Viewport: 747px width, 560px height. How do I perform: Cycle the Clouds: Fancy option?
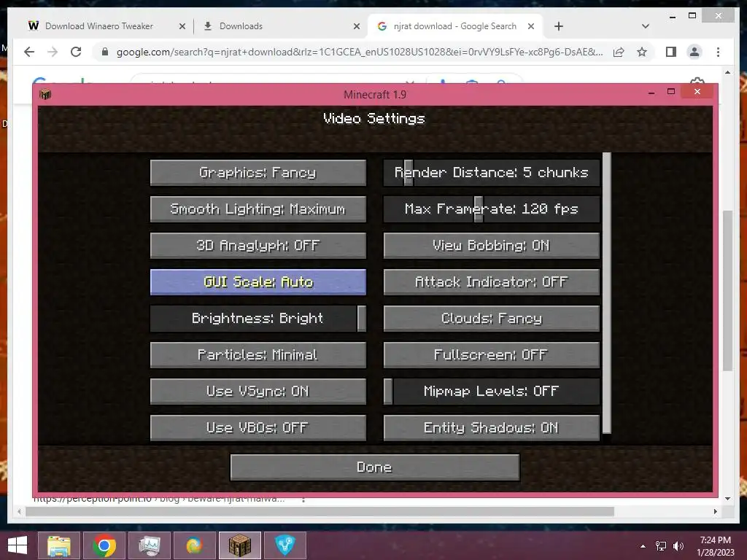[491, 318]
